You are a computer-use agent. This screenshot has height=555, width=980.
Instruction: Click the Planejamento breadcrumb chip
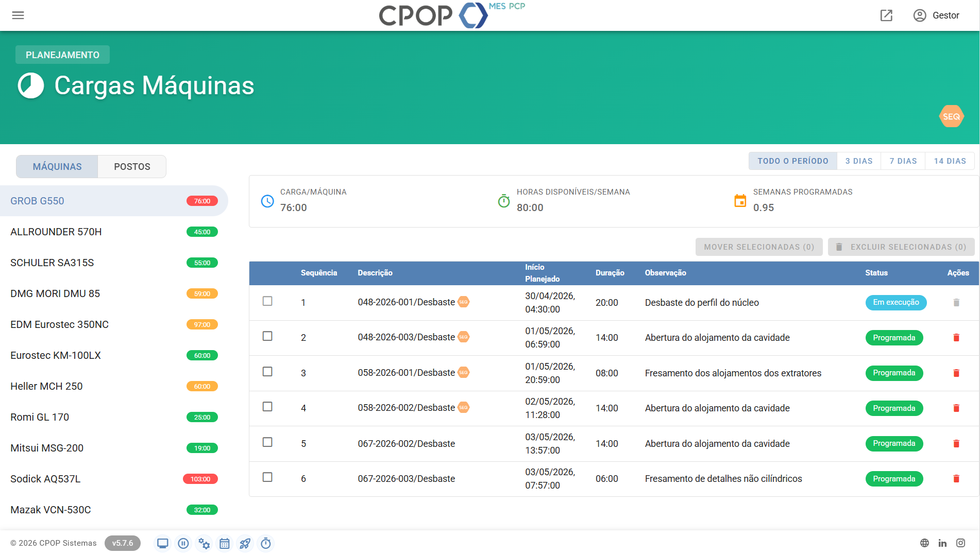pos(62,55)
